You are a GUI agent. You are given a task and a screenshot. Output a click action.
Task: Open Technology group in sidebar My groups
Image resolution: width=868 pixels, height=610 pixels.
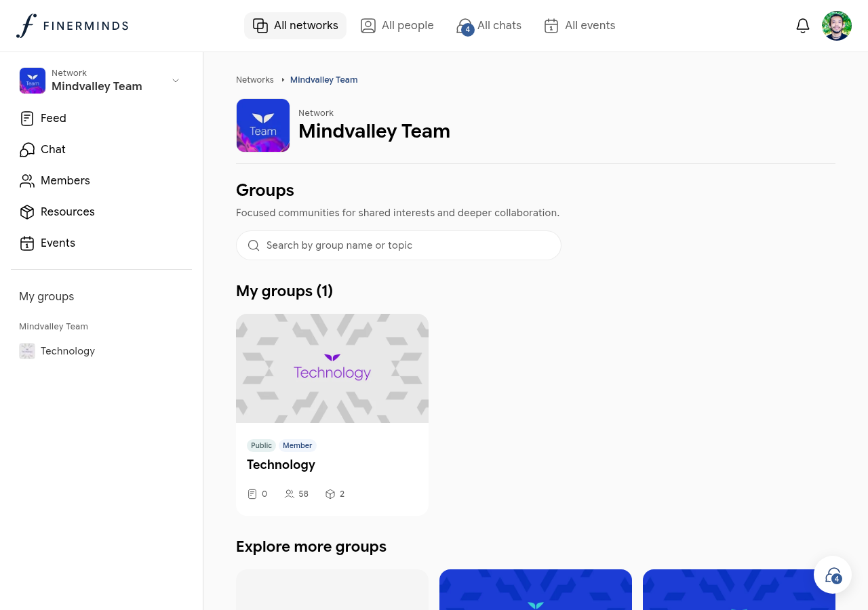101,351
